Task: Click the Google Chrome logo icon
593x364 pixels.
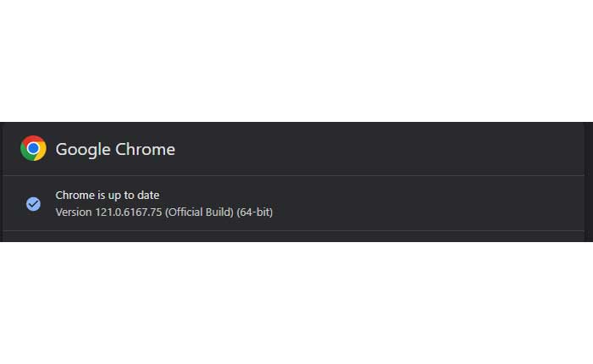Action: 33,149
